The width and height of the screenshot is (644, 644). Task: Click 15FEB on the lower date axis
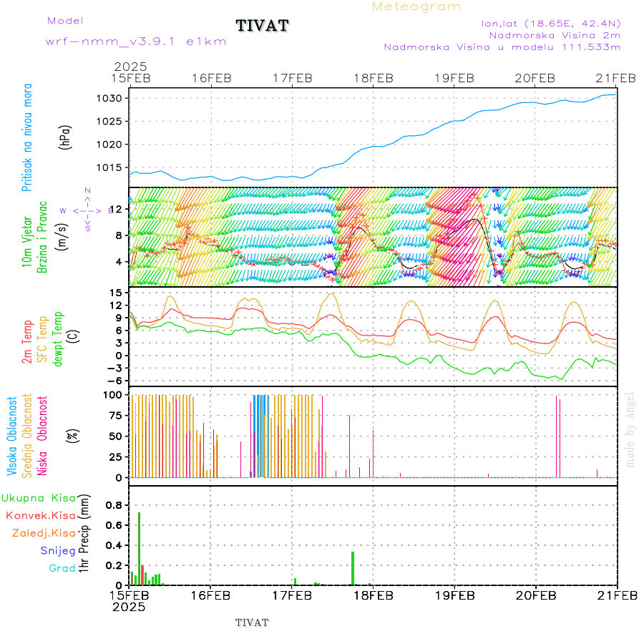(x=129, y=595)
